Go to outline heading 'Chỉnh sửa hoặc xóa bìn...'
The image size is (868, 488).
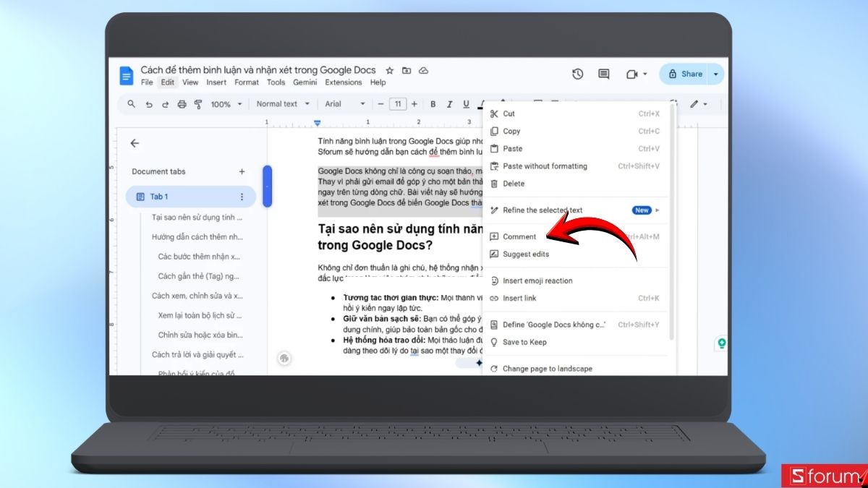(x=200, y=335)
